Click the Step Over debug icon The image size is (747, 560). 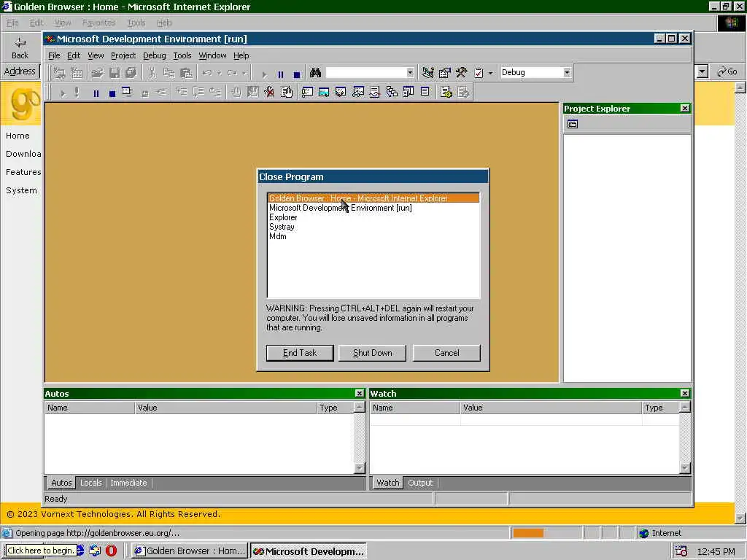[198, 92]
